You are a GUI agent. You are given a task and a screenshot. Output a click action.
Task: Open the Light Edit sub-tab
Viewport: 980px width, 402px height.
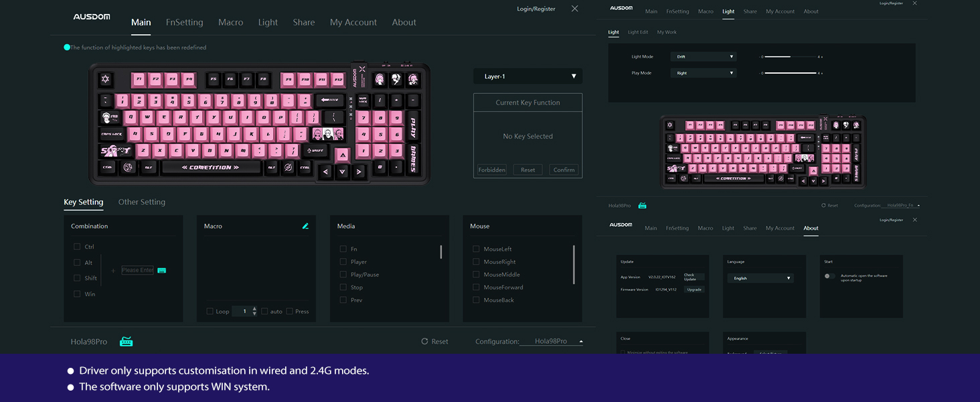coord(638,32)
